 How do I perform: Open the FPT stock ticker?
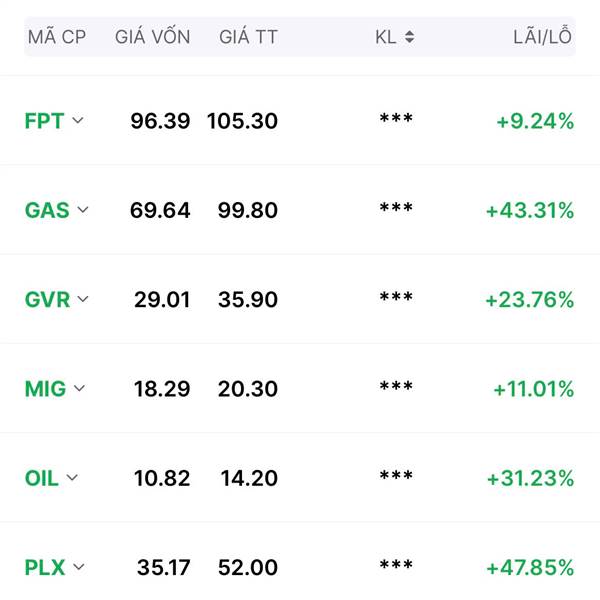(x=45, y=122)
